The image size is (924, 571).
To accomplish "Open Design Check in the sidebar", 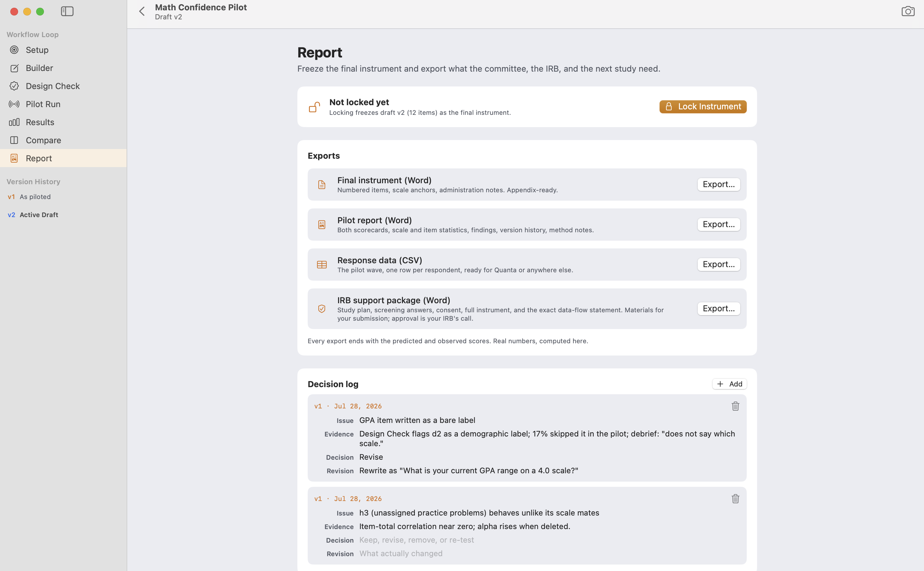I will coord(64,86).
